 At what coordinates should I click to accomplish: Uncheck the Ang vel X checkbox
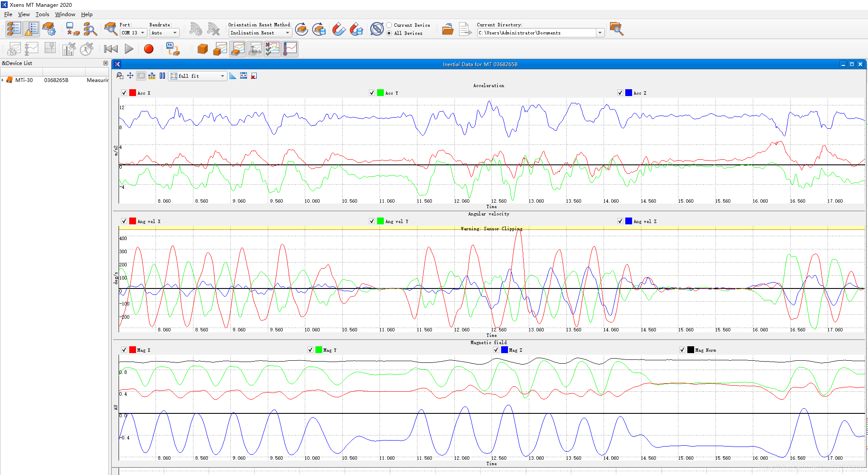(124, 221)
